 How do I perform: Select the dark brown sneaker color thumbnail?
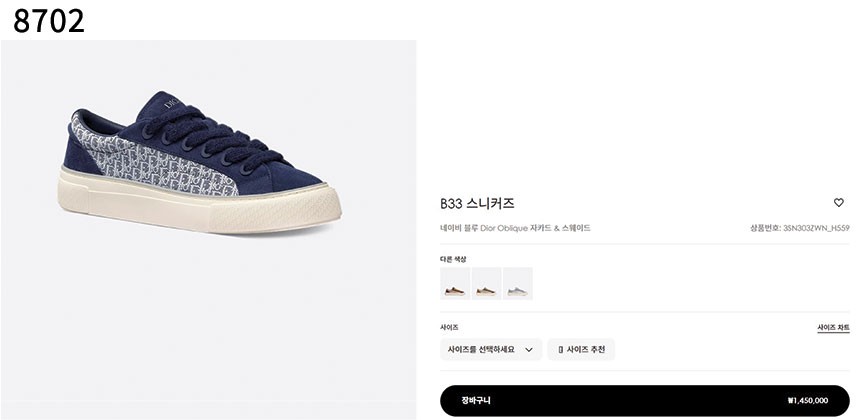[x=455, y=283]
